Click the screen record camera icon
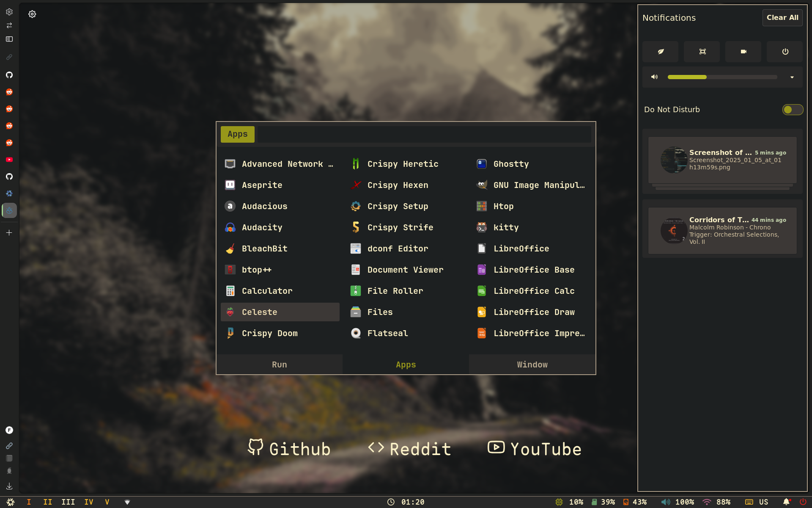This screenshot has height=508, width=812. coord(743,52)
